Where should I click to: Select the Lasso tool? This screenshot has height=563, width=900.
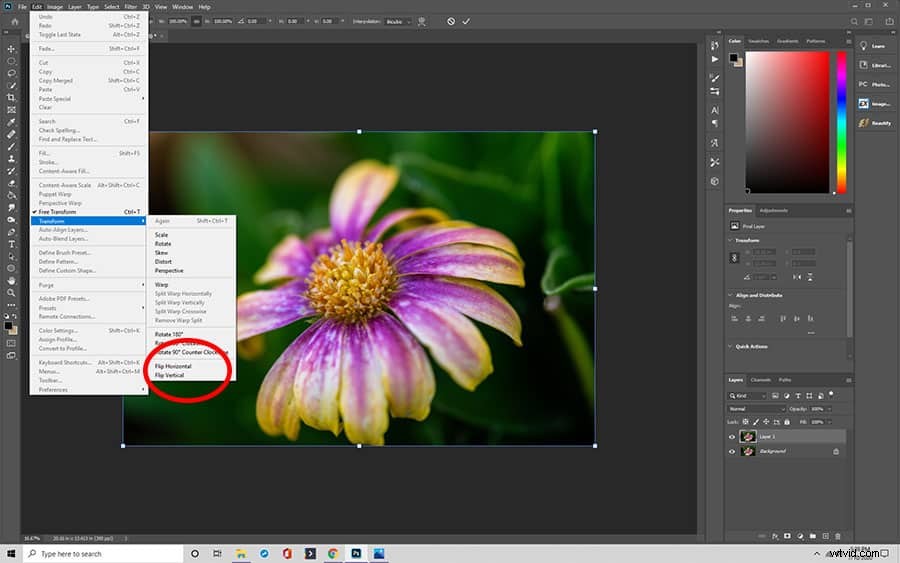(x=11, y=73)
